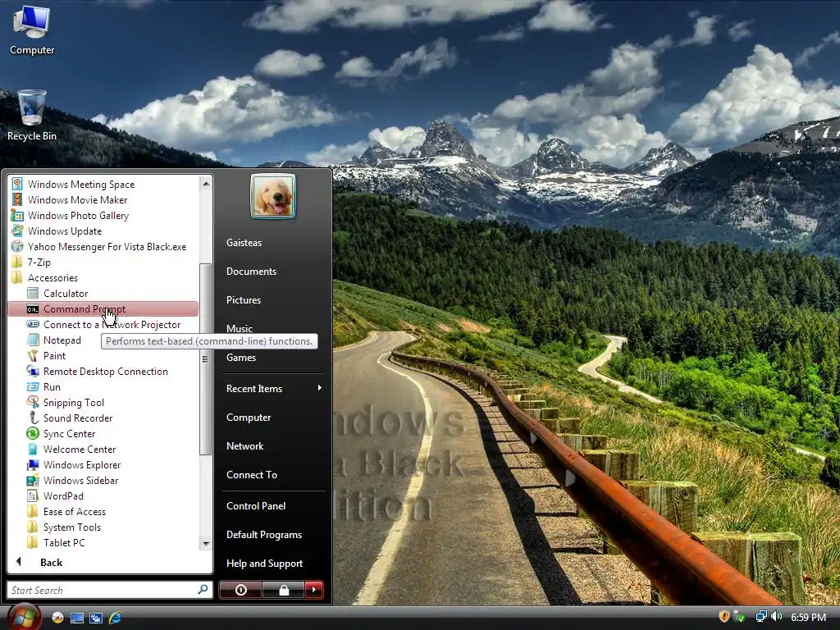Launch the Snipping Tool icon
The width and height of the screenshot is (840, 630).
click(x=33, y=402)
